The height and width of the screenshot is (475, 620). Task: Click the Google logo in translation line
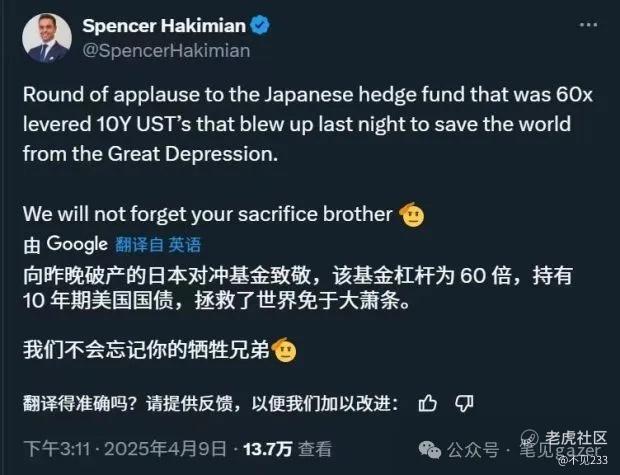click(76, 244)
